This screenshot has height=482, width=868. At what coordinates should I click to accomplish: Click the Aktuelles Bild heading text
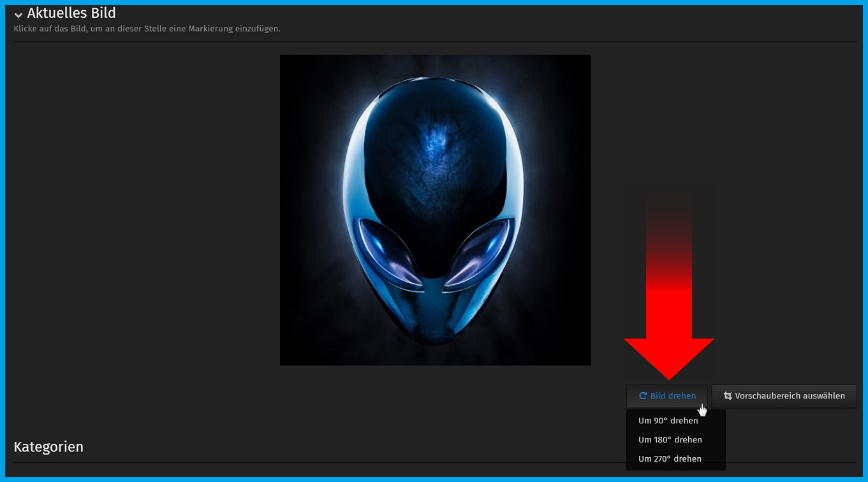(71, 13)
